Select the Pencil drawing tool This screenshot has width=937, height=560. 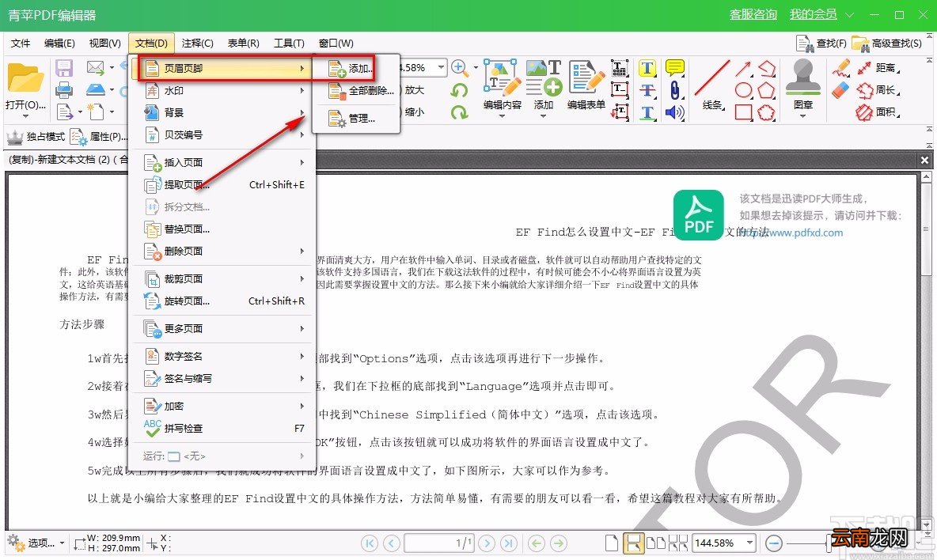coord(840,68)
